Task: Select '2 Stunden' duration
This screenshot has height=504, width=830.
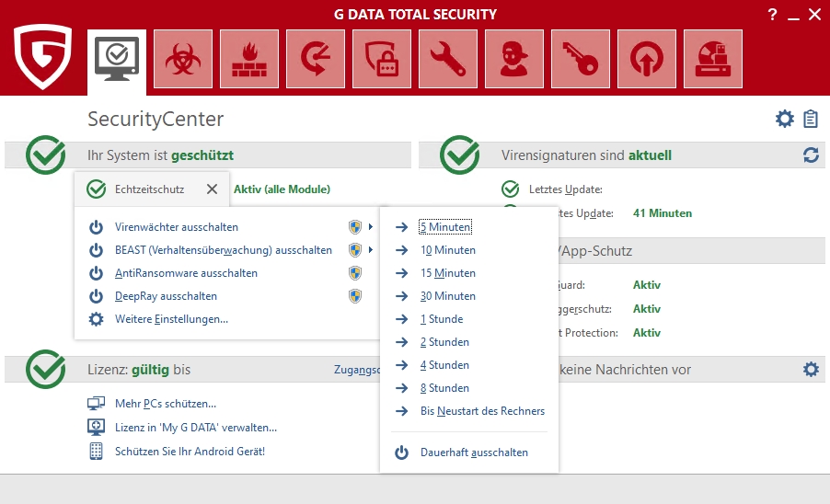Action: [444, 342]
